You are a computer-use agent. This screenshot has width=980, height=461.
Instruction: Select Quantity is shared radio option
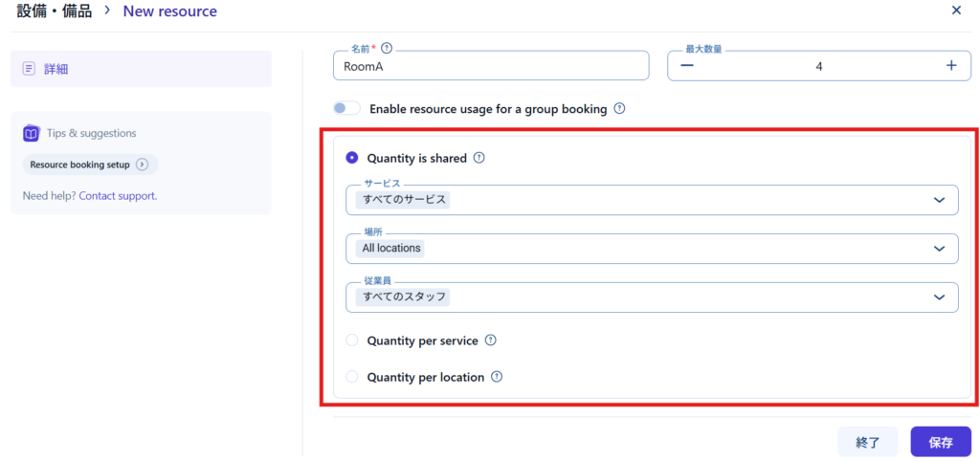[352, 158]
